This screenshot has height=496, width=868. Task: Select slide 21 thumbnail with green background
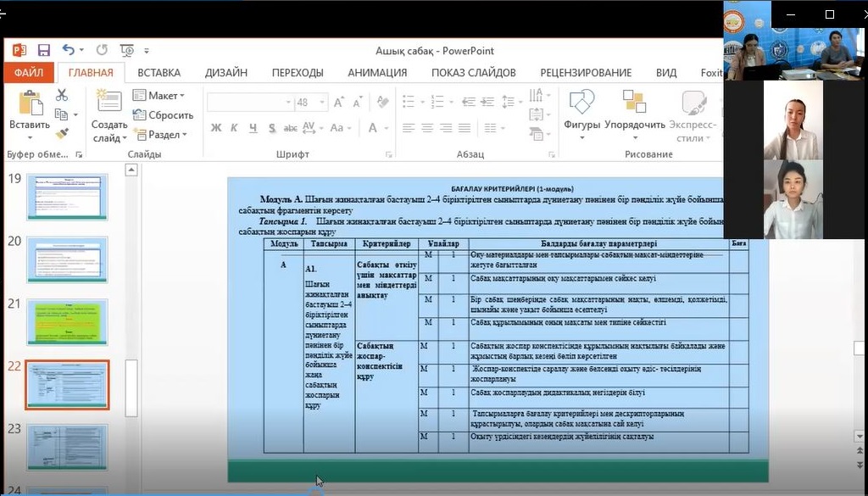(x=67, y=321)
